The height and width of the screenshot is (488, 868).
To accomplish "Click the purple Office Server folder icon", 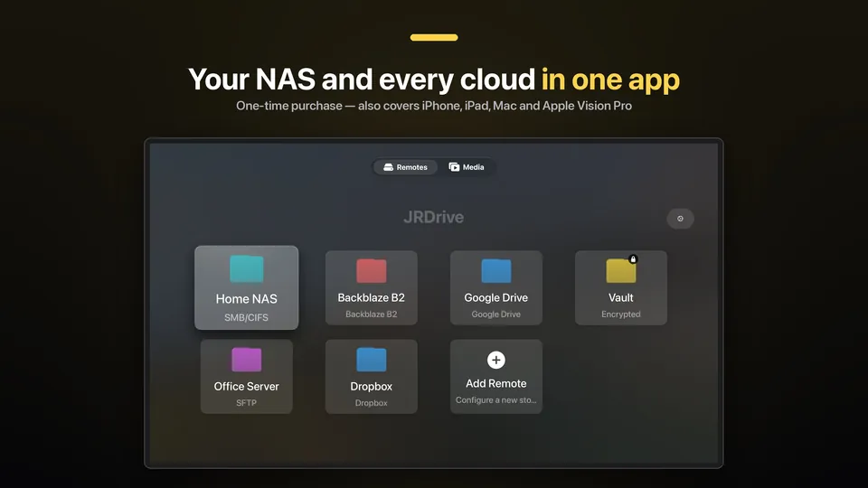I will coord(246,360).
